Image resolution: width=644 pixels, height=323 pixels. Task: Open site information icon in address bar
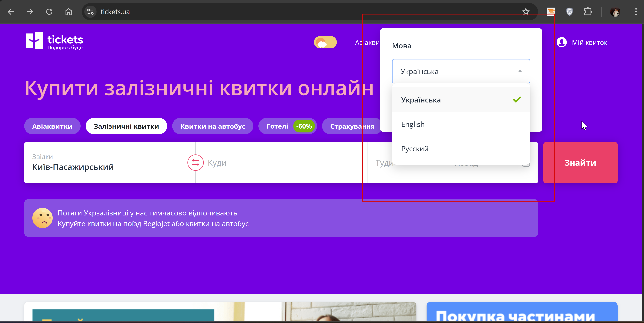coord(90,12)
